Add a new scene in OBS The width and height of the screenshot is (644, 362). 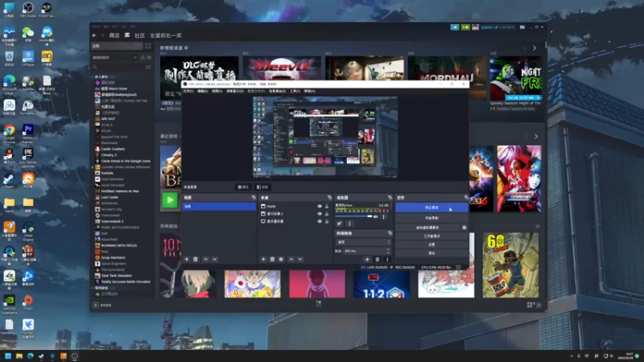(x=187, y=259)
